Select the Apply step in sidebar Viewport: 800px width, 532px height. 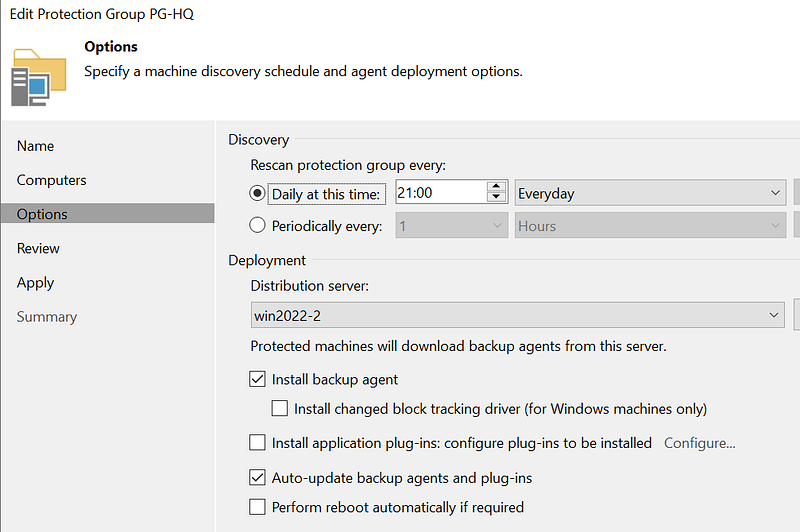[x=36, y=283]
